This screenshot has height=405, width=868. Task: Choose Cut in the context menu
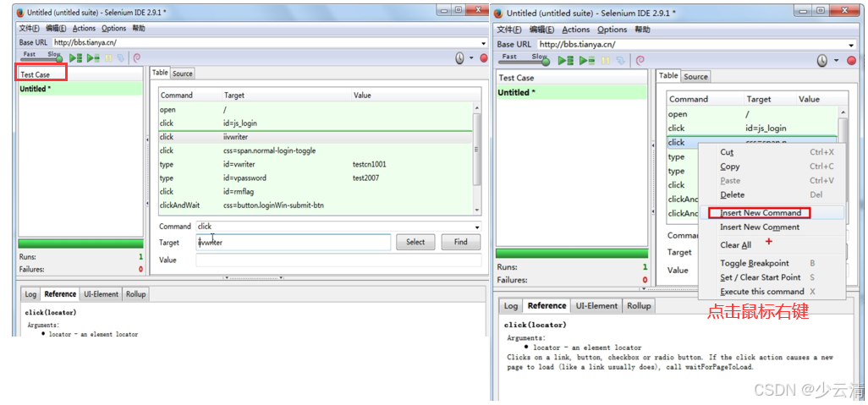(x=726, y=152)
